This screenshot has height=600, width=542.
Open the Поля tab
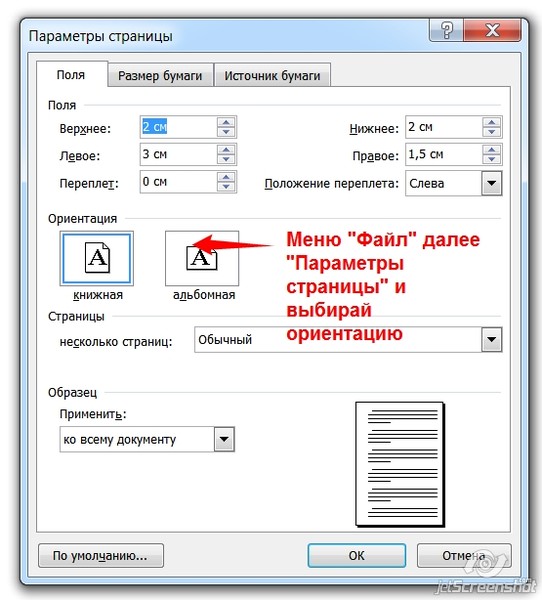coord(71,74)
